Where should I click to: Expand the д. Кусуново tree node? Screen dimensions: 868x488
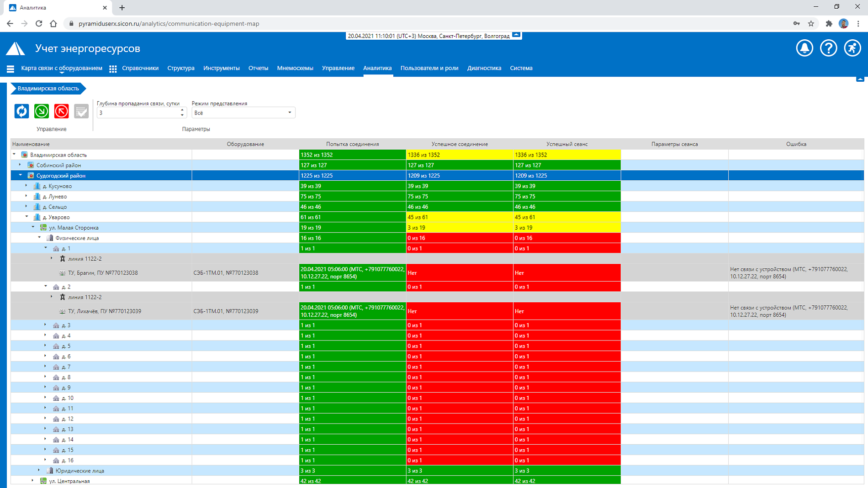pyautogui.click(x=26, y=186)
